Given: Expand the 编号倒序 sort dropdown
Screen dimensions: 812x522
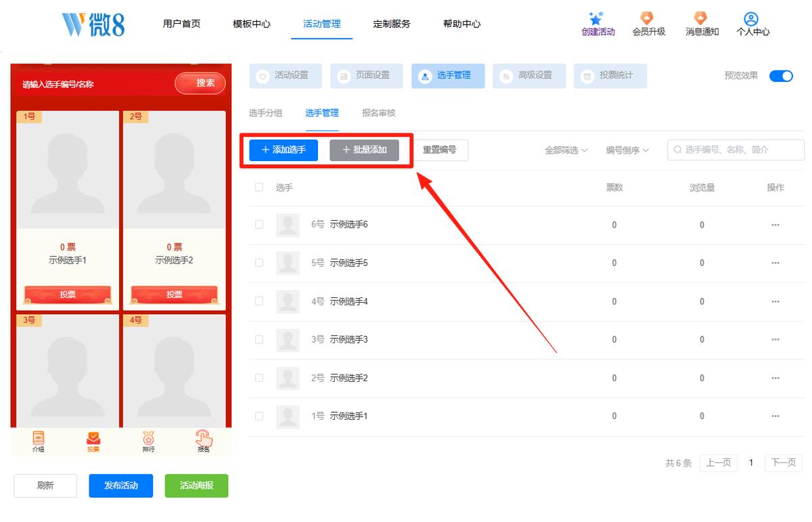Looking at the screenshot, I should (627, 150).
